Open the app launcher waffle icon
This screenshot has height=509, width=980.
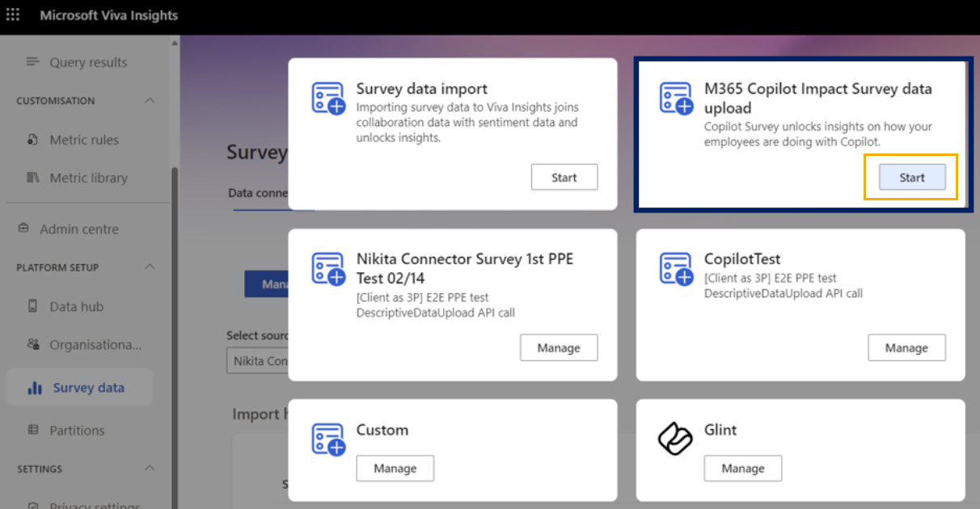[x=13, y=15]
